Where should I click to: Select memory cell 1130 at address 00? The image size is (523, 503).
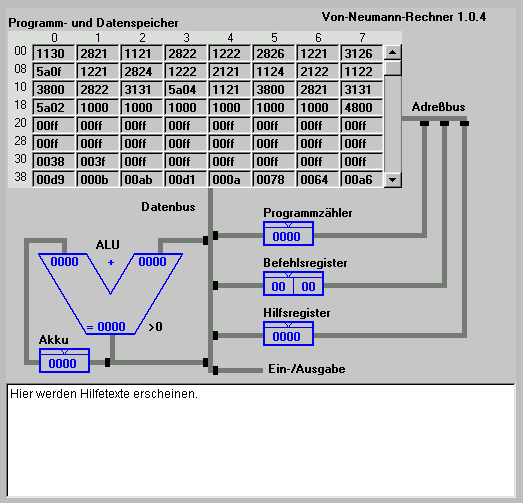click(x=53, y=53)
